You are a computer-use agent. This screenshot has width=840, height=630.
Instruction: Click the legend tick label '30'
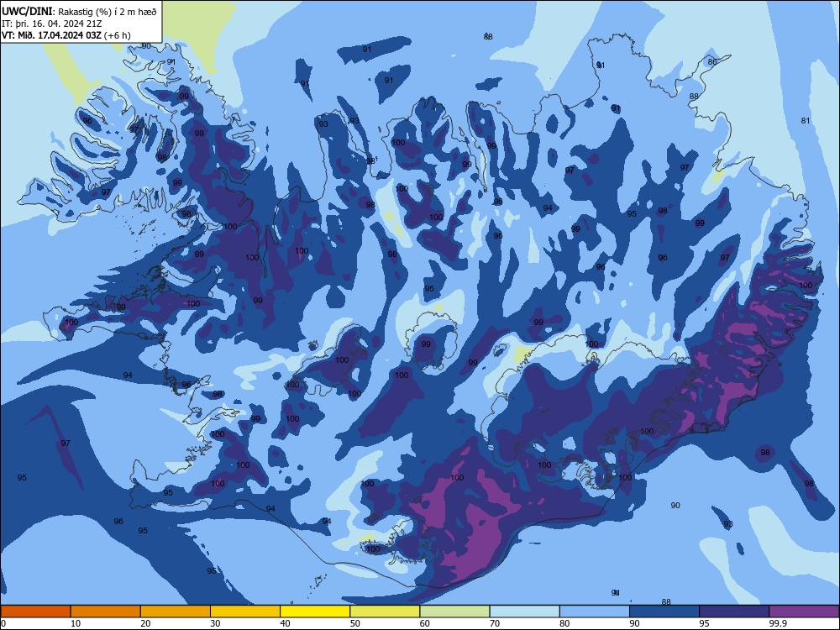pyautogui.click(x=215, y=623)
